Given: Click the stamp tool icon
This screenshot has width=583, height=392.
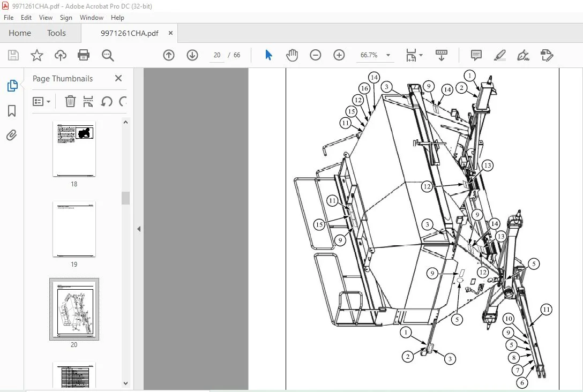Looking at the screenshot, I should pyautogui.click(x=547, y=55).
